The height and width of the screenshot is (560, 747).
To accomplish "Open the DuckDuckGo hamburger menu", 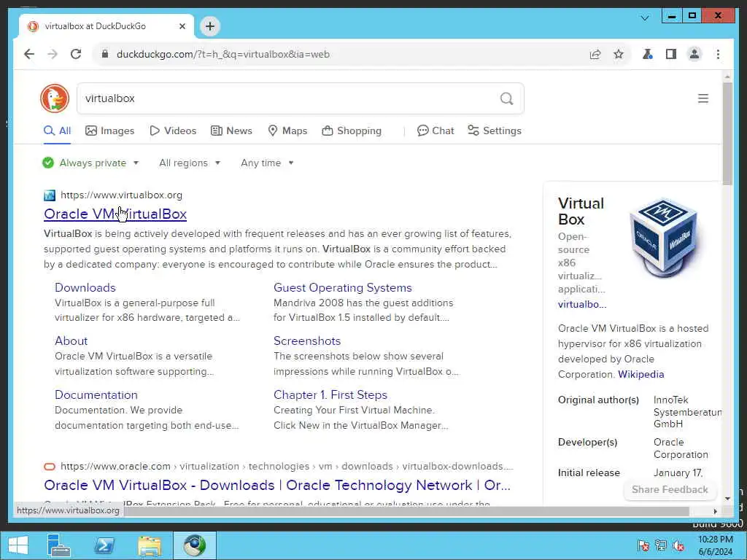I will [x=703, y=98].
